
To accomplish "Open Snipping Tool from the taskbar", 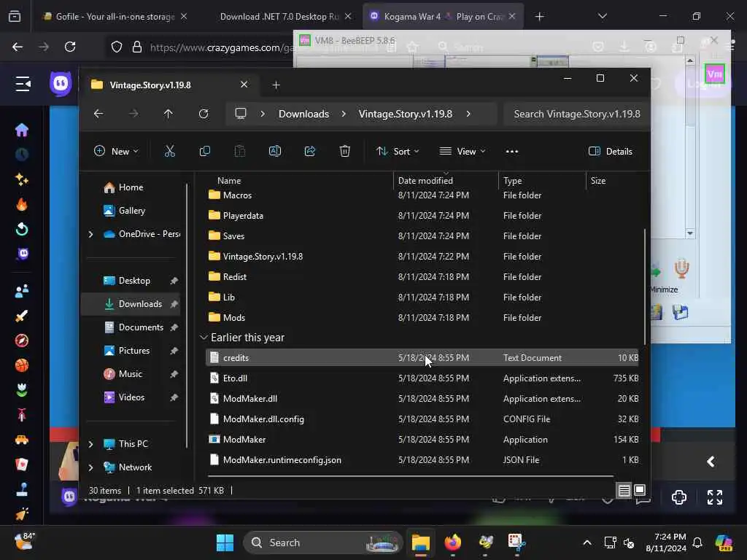I will tap(516, 542).
